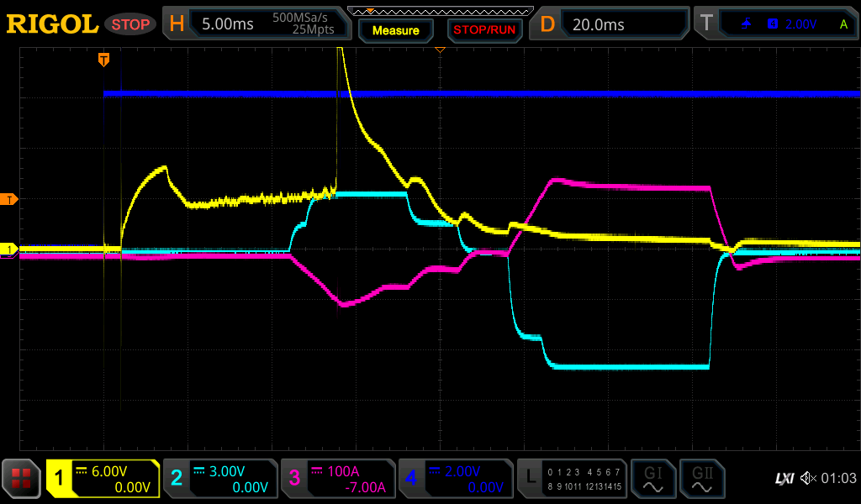This screenshot has height=504, width=861.
Task: Toggle channel 1 with 6.00V scale
Action: [103, 479]
